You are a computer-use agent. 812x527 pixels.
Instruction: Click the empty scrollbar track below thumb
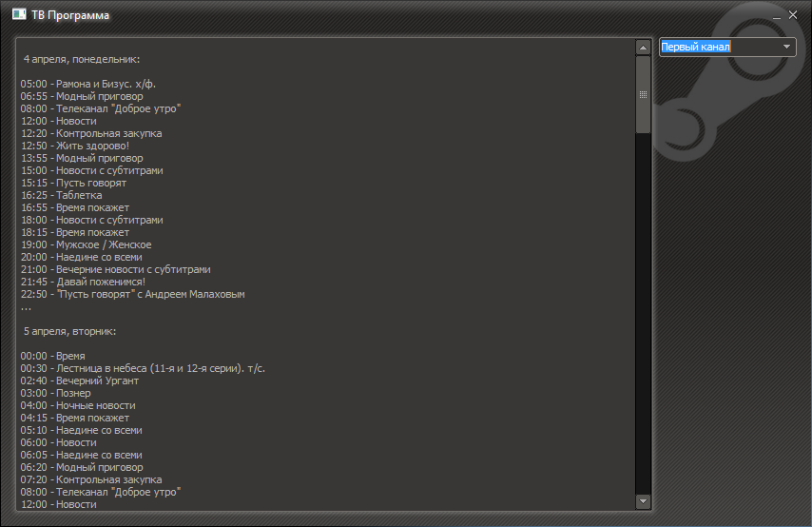coord(643,314)
